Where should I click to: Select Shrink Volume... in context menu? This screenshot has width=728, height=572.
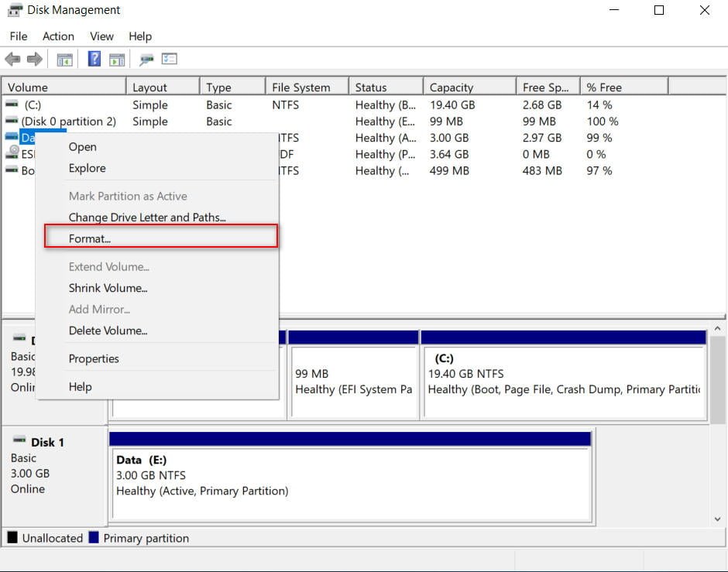click(108, 288)
